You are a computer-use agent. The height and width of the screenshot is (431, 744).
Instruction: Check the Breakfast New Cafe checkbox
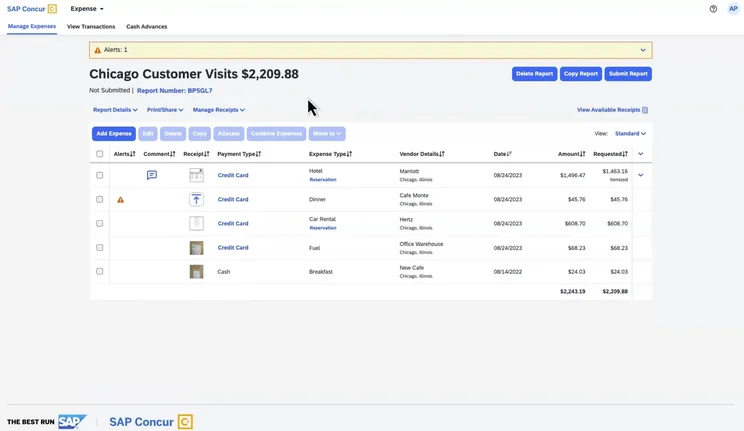[100, 272]
